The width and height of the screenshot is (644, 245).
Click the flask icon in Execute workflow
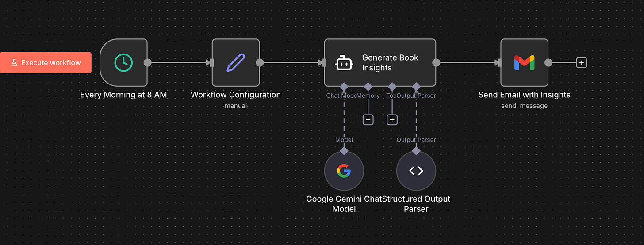(14, 63)
